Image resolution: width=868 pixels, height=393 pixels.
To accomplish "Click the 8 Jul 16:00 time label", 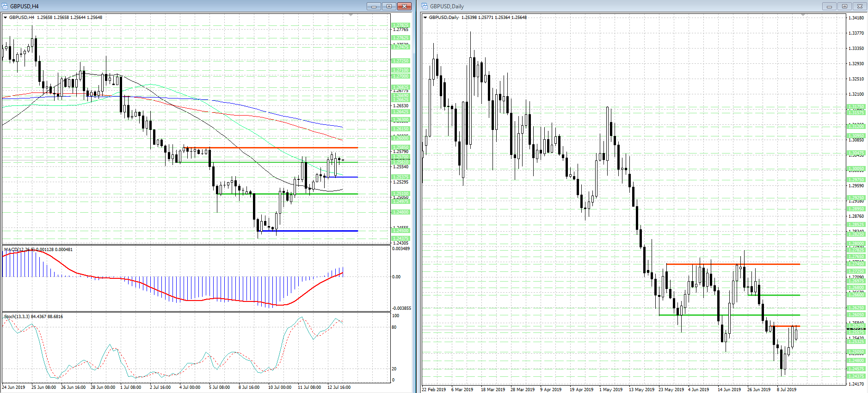I will [x=249, y=387].
